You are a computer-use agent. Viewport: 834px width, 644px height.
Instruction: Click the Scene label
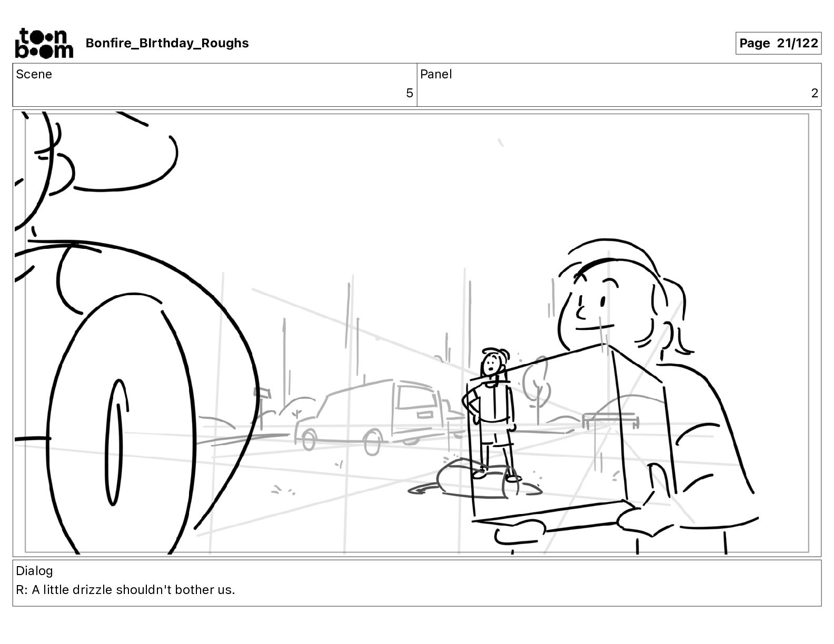click(x=34, y=74)
